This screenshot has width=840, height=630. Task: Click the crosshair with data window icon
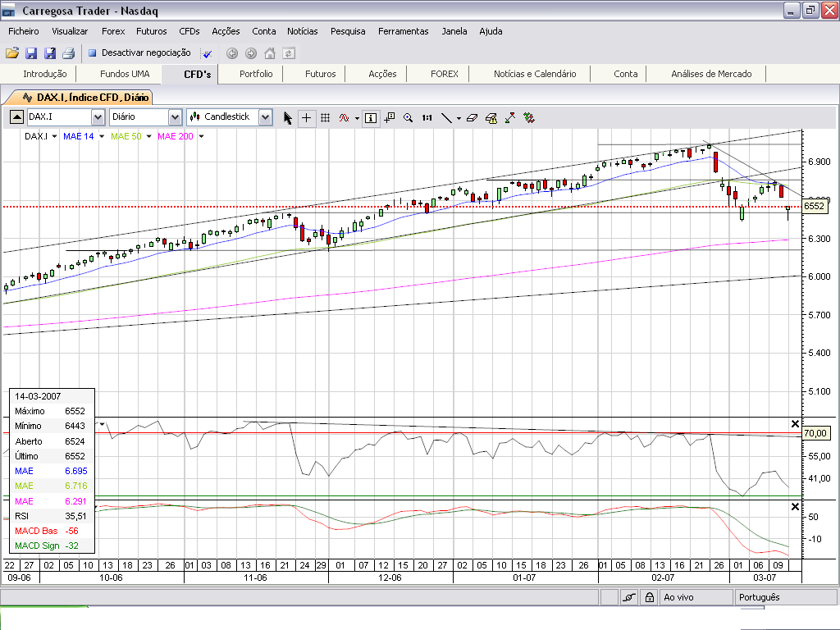pos(390,118)
